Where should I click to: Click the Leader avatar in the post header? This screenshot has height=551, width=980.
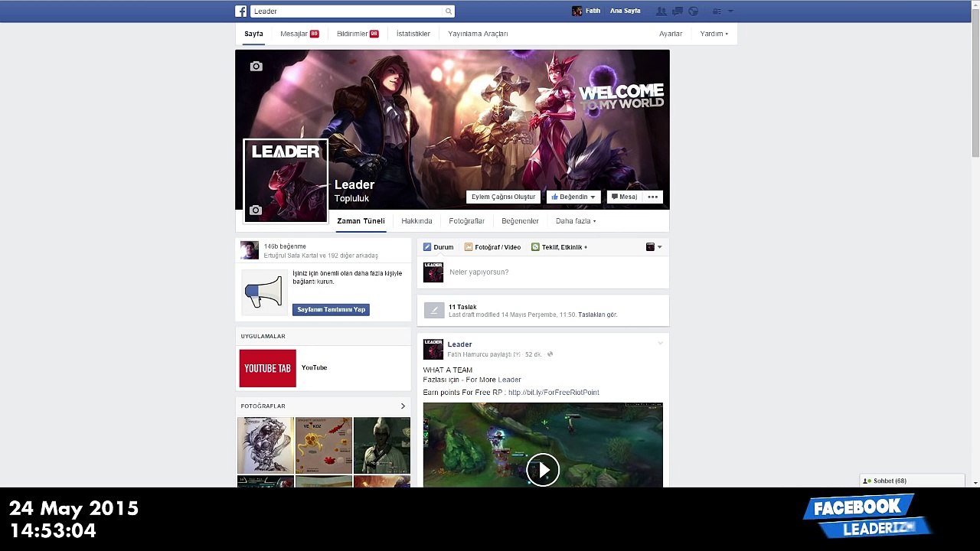(x=433, y=350)
